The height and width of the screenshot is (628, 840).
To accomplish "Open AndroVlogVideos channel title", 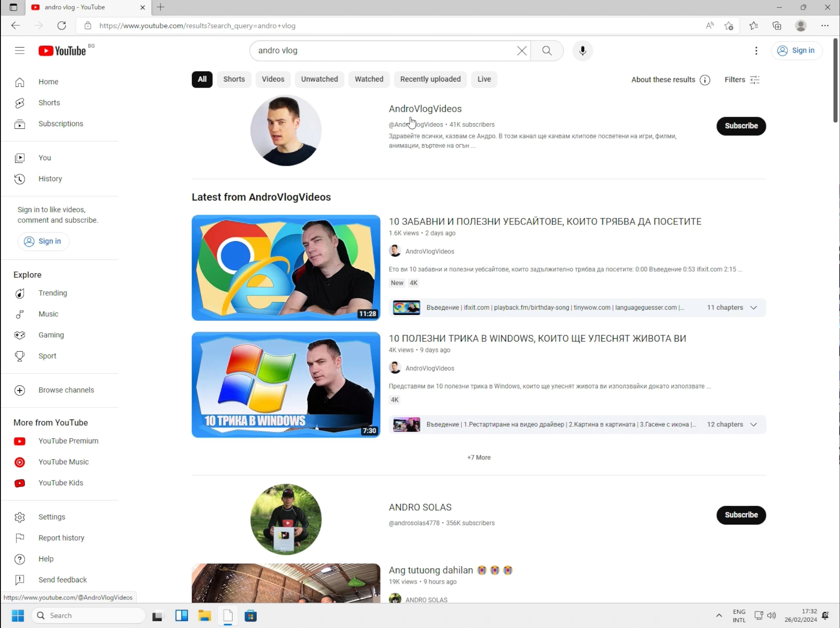I will (425, 109).
